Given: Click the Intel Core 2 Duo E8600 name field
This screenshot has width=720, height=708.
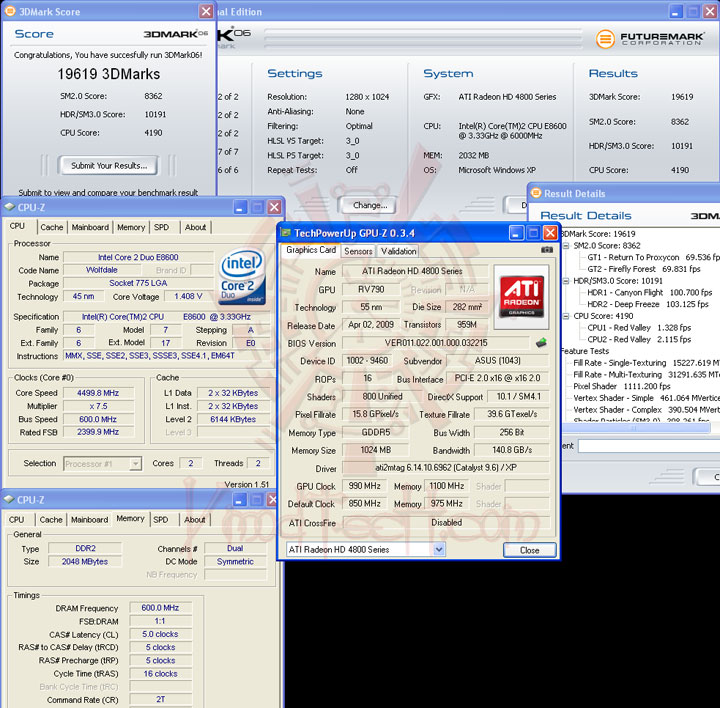Looking at the screenshot, I should click(x=138, y=257).
